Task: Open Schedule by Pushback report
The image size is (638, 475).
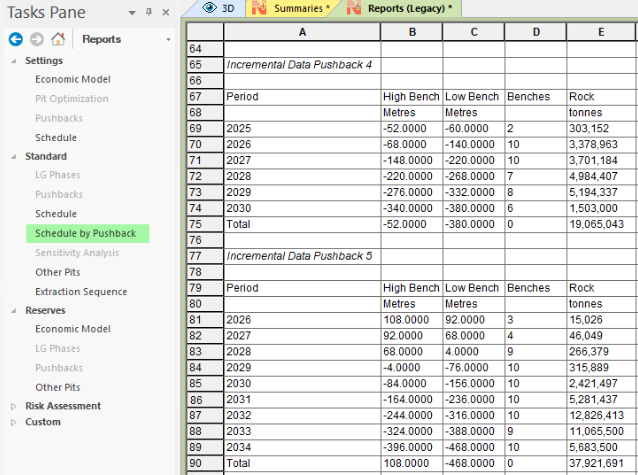Action: 85,233
